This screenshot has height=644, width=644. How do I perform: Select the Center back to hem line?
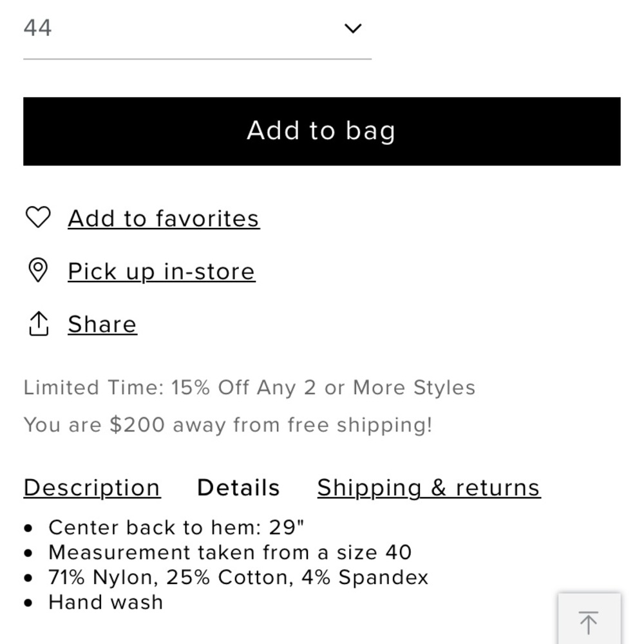coord(176,527)
